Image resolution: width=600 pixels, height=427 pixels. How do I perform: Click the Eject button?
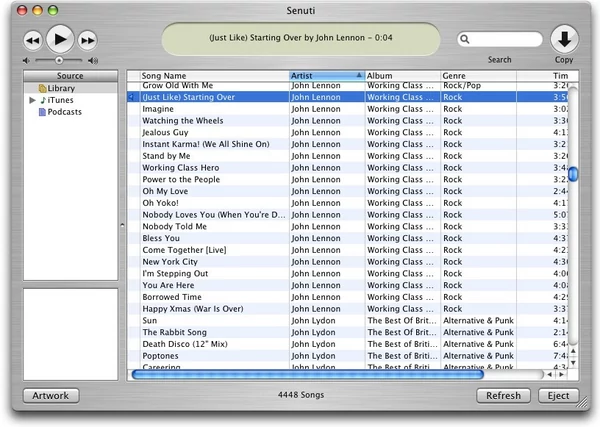click(558, 396)
